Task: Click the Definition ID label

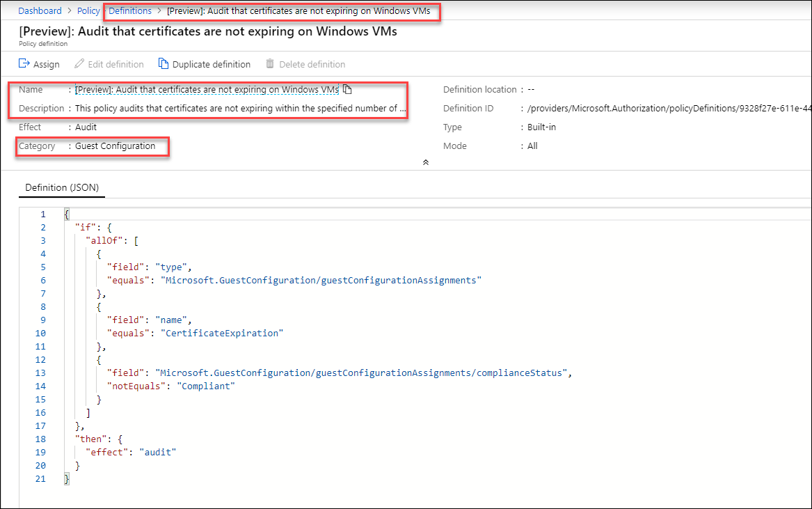Action: (x=468, y=109)
